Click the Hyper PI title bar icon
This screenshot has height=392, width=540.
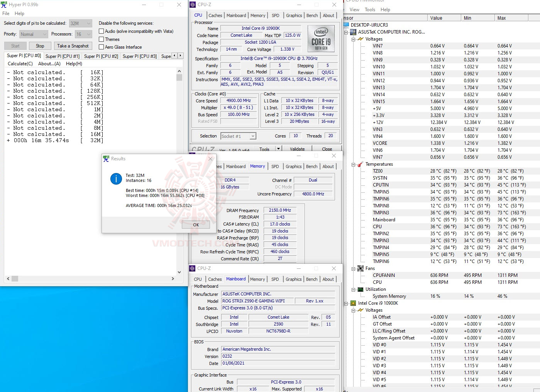[4, 5]
